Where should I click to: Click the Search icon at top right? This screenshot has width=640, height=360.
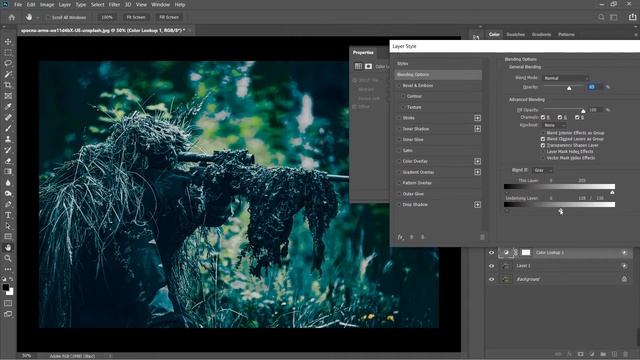click(601, 17)
